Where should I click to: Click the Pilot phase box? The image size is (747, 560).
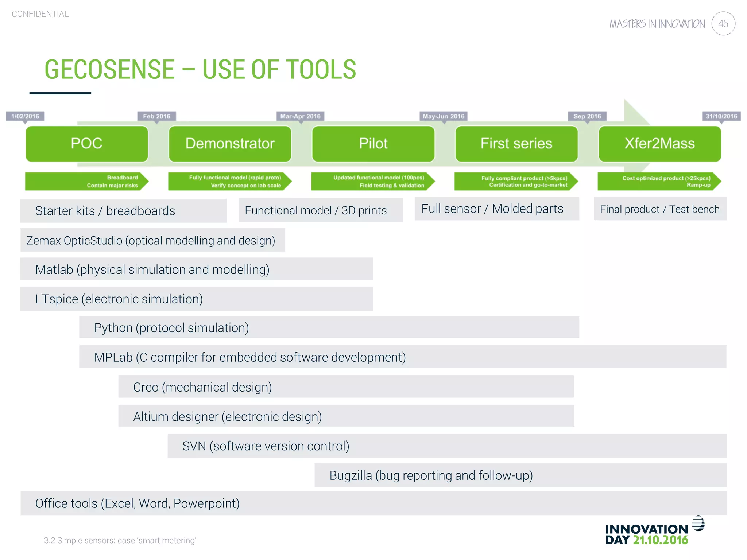(x=373, y=144)
